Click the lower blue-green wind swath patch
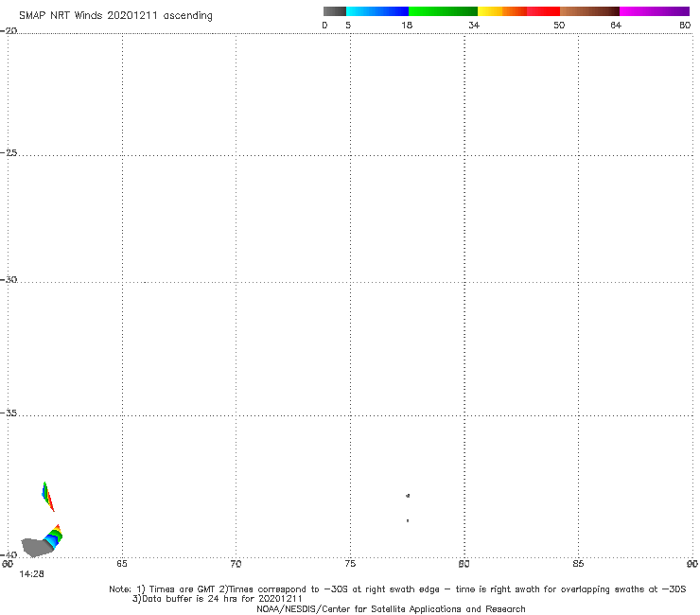Viewport: 700px width, 615px height. [x=54, y=536]
